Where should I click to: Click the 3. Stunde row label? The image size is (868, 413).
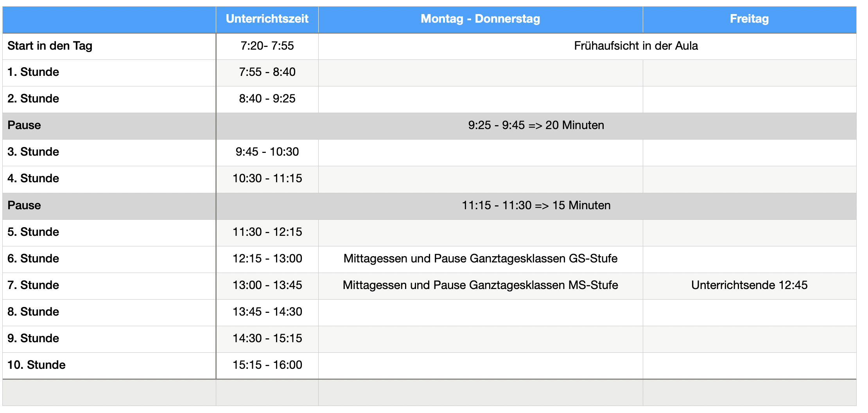pos(109,153)
